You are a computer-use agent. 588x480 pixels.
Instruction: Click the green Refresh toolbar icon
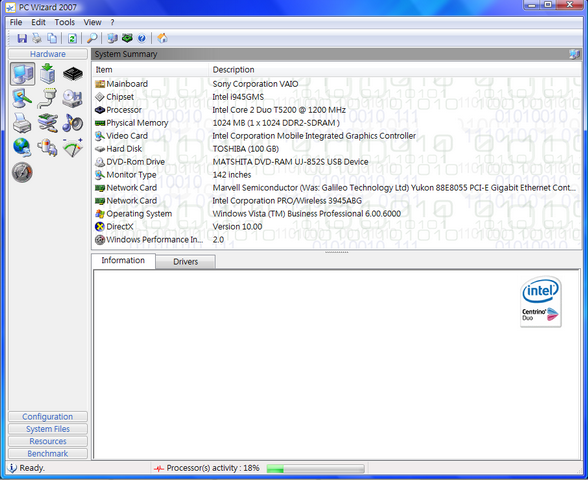72,38
